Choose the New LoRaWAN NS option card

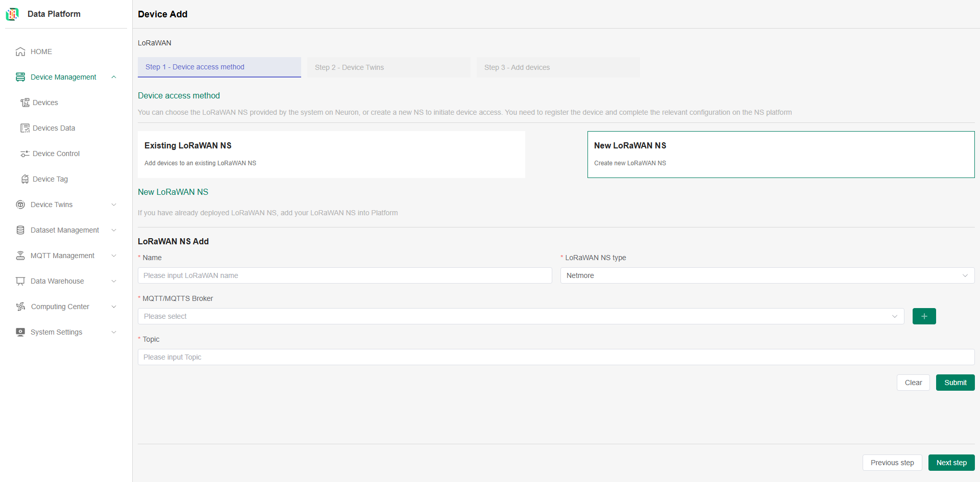tap(780, 155)
